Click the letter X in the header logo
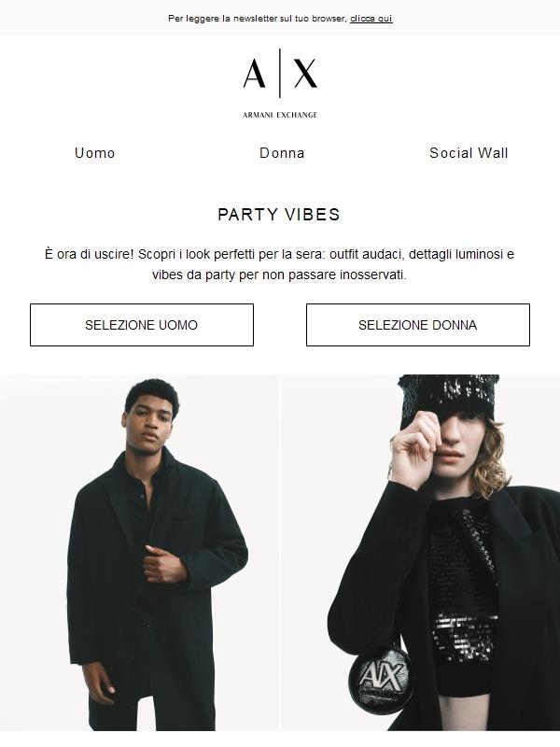 click(x=305, y=74)
